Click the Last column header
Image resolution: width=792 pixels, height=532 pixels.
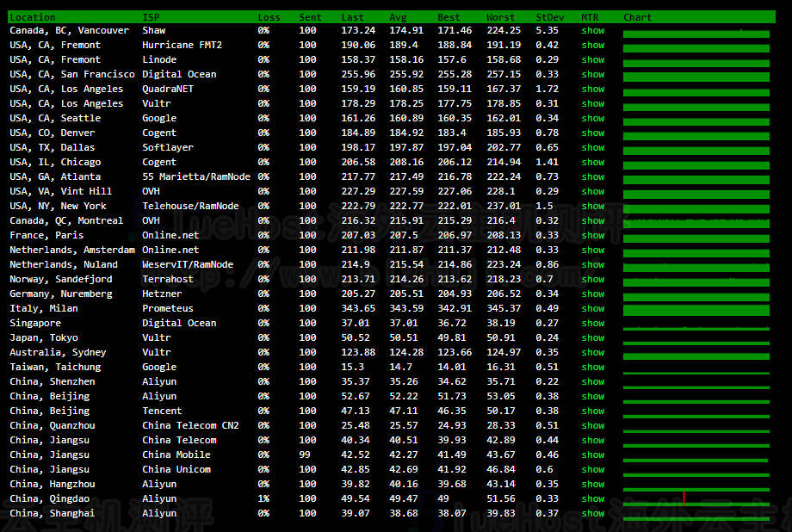point(353,17)
